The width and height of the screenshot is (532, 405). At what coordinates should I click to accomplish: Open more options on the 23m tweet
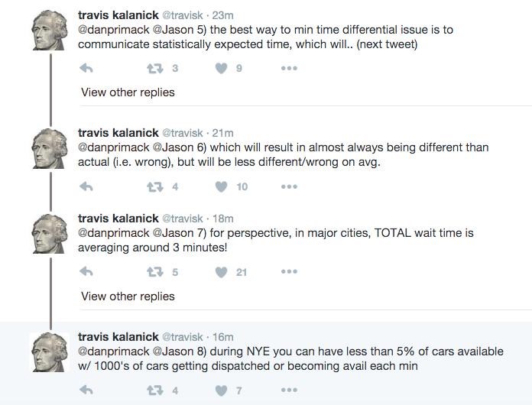[289, 68]
